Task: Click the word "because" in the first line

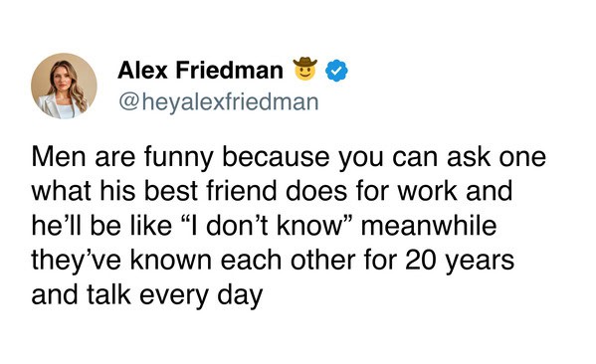Action: 276,157
